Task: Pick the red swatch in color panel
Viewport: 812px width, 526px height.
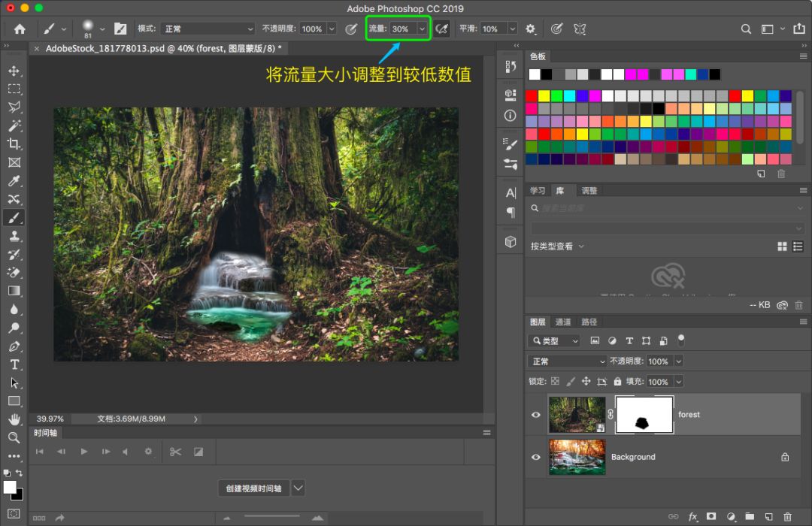Action: tap(532, 96)
